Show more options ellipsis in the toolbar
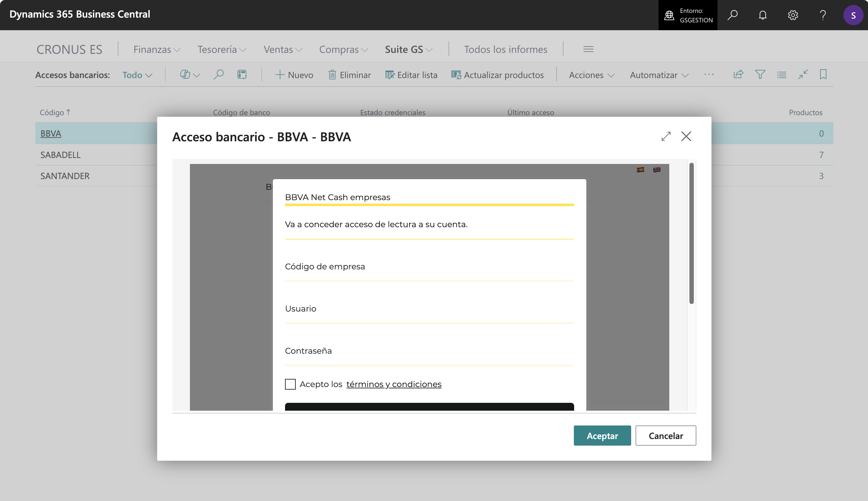868x501 pixels. tap(709, 74)
